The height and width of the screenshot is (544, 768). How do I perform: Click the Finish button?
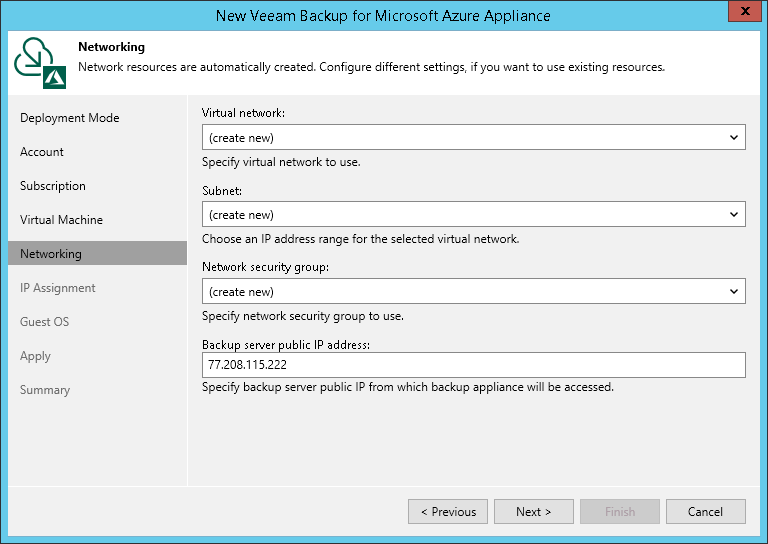620,512
